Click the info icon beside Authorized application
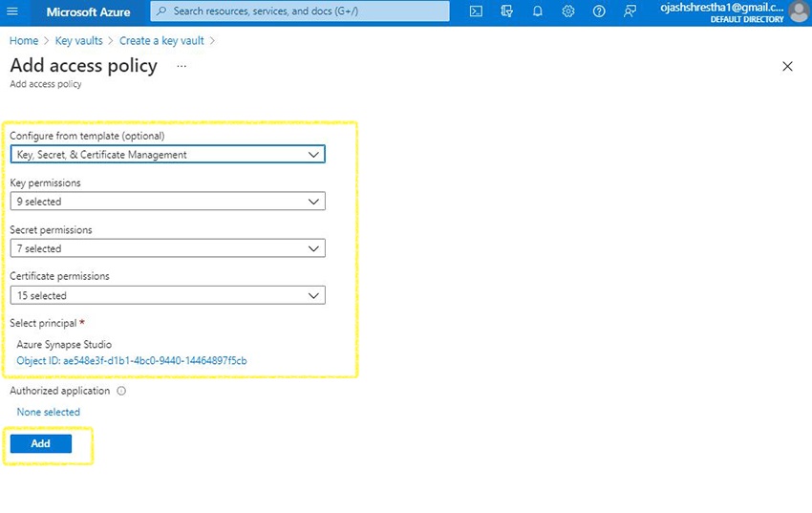812x513 pixels. click(121, 391)
